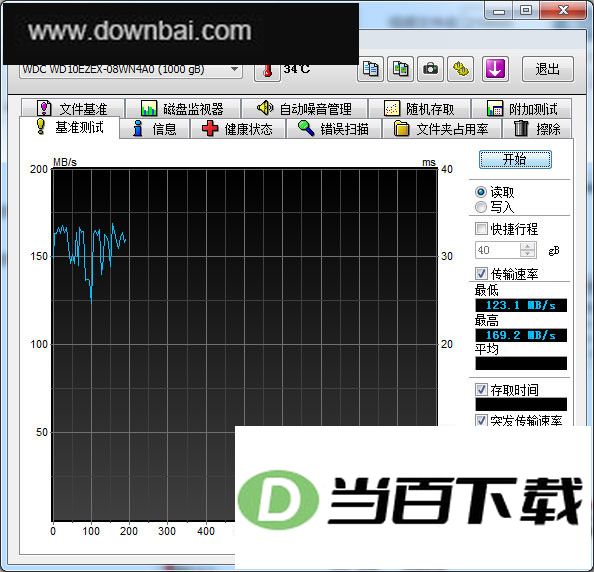The width and height of the screenshot is (594, 572).
Task: Click the magnifier error scan icon
Action: click(306, 128)
